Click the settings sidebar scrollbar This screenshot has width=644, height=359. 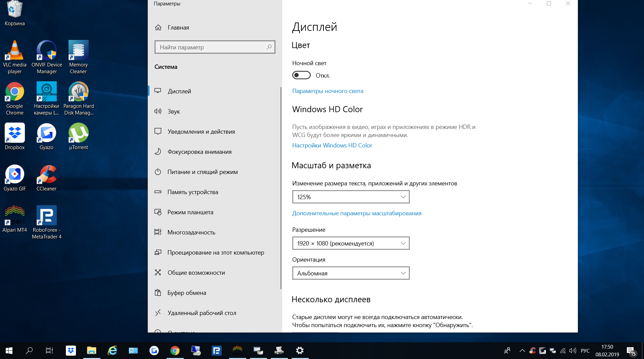pos(281,188)
